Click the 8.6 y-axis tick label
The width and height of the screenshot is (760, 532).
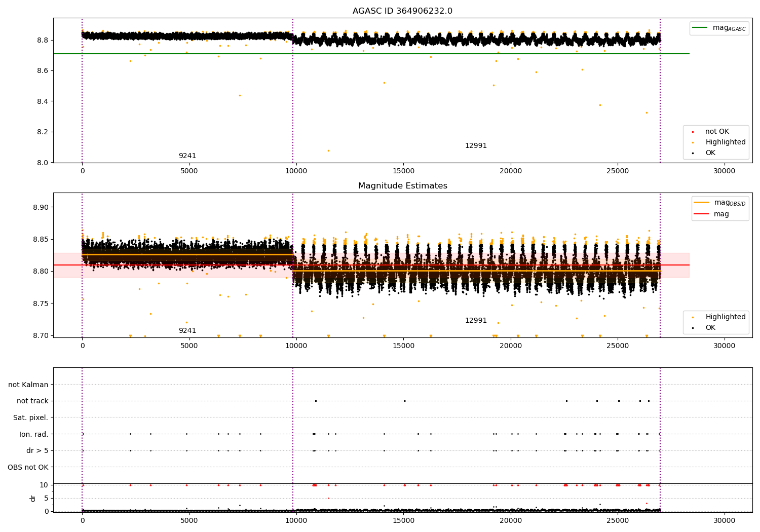pyautogui.click(x=43, y=71)
